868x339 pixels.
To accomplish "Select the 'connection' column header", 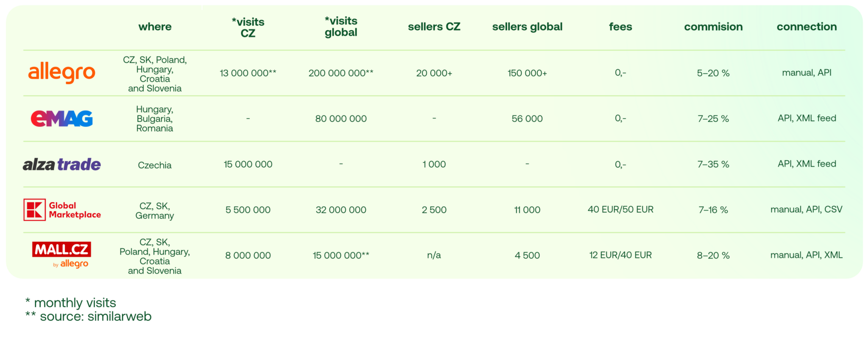I will point(807,27).
